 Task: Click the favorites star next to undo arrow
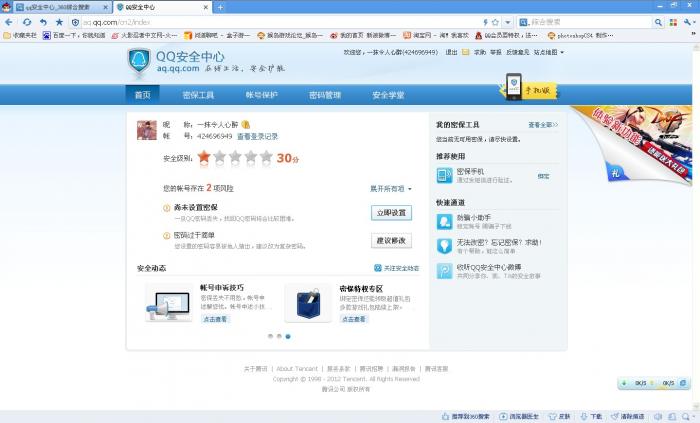point(59,22)
